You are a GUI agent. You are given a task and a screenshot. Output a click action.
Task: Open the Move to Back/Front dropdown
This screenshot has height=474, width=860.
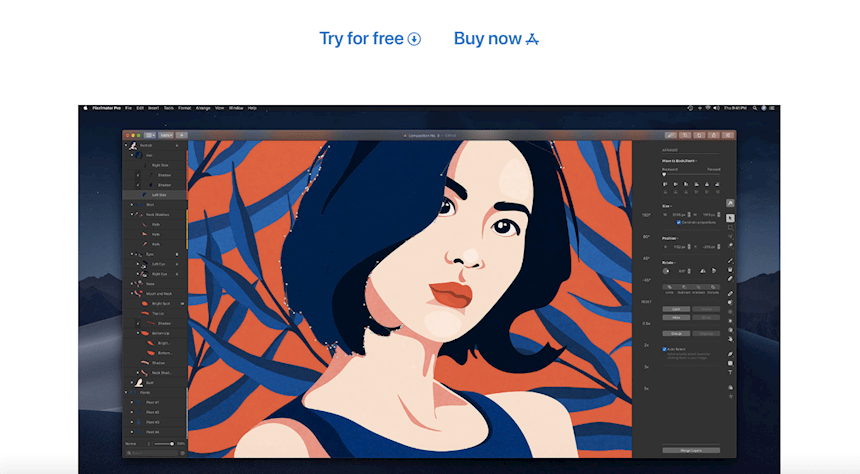680,161
